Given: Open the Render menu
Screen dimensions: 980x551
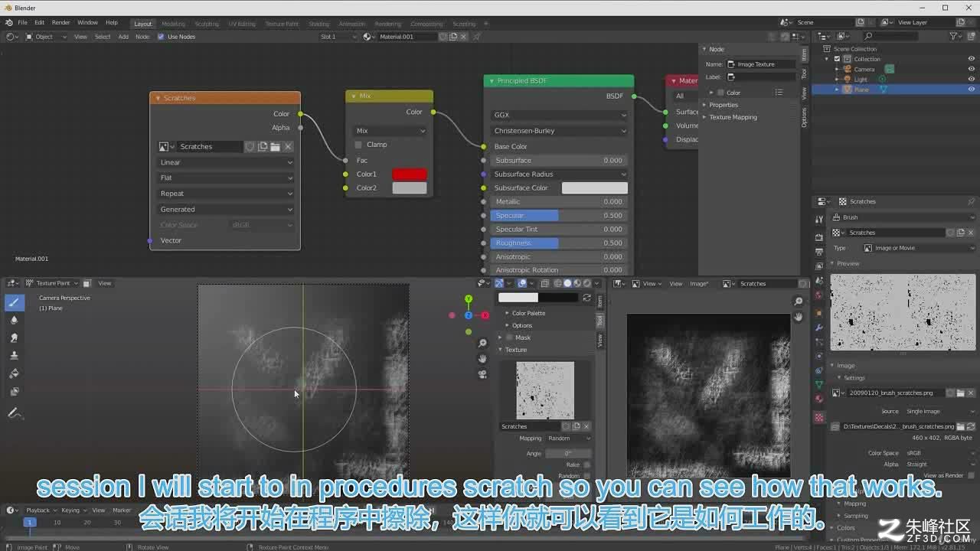Looking at the screenshot, I should [60, 23].
